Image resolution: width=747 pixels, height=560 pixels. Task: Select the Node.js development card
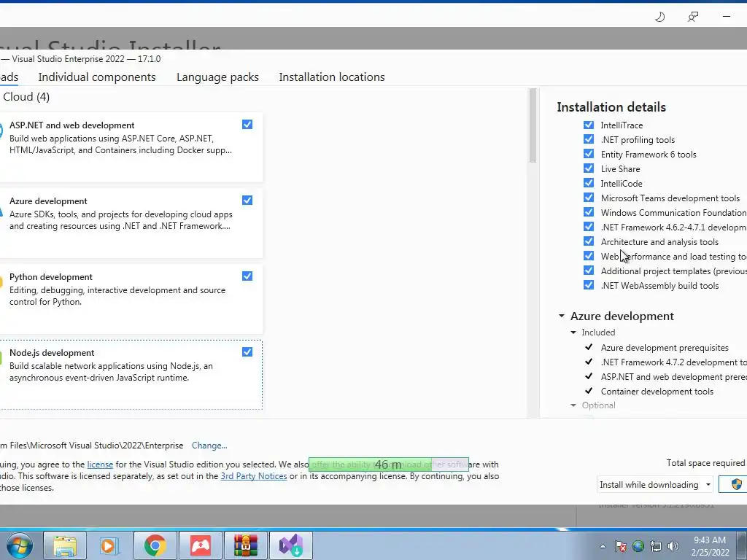[x=131, y=375]
